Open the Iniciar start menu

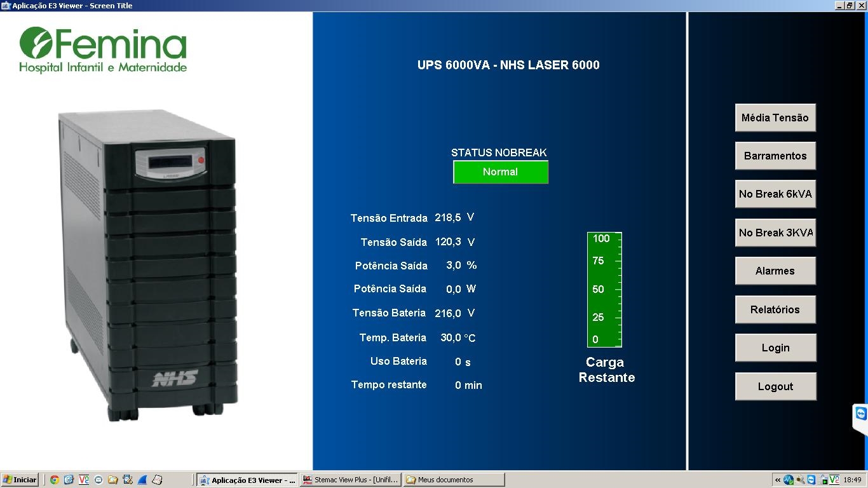pos(20,480)
